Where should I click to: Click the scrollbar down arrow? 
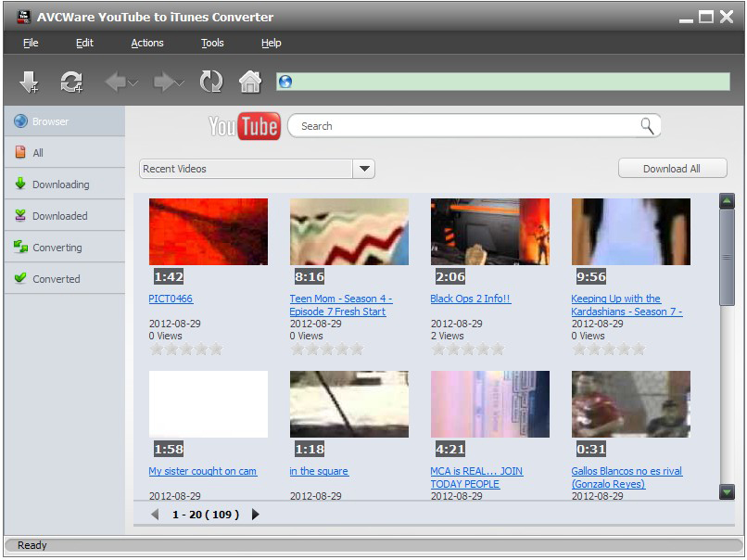point(727,491)
